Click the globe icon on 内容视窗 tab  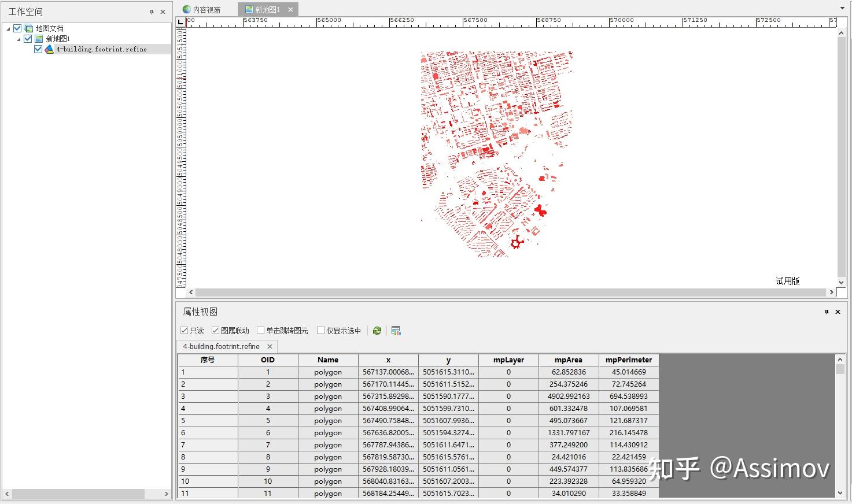(186, 9)
